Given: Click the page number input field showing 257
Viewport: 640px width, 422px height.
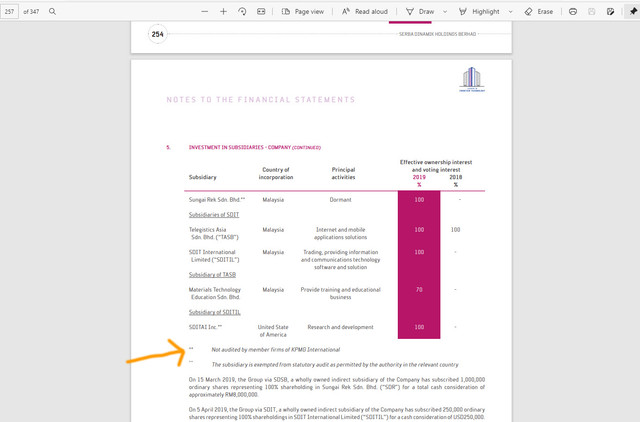Looking at the screenshot, I should pyautogui.click(x=9, y=11).
